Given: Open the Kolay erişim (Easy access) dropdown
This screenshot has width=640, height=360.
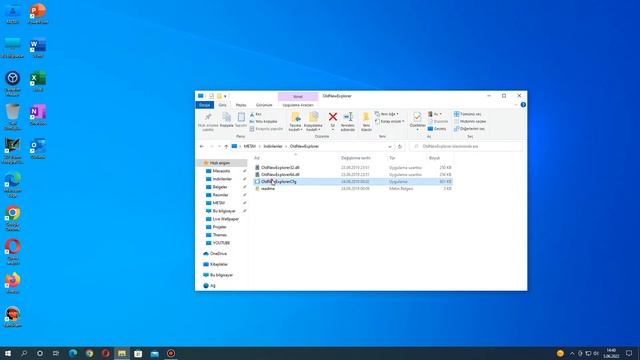Looking at the screenshot, I should pyautogui.click(x=389, y=121).
